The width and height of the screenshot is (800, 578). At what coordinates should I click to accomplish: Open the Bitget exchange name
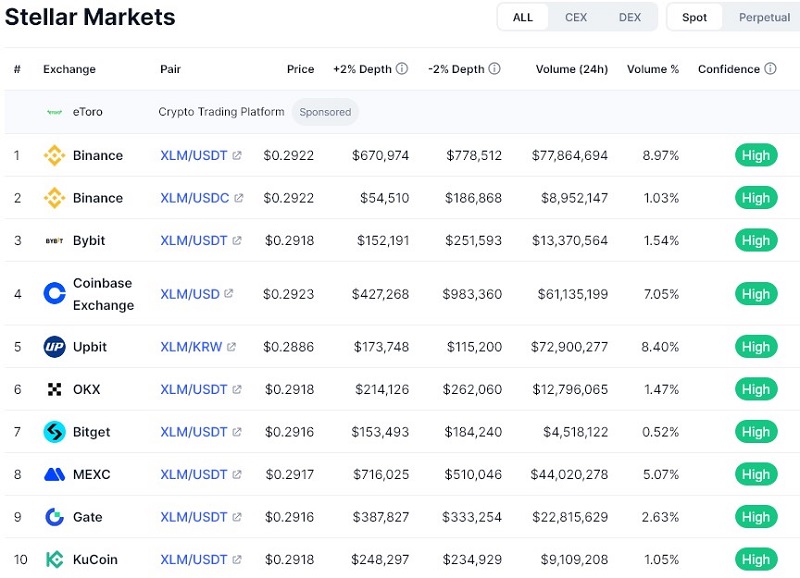[x=91, y=432]
